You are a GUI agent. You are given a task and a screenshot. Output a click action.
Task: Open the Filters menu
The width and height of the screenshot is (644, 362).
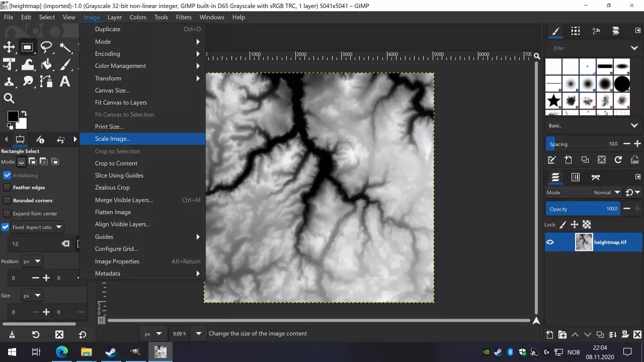coord(184,17)
